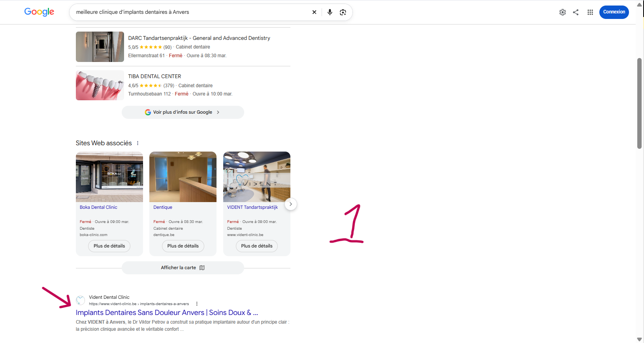The image size is (644, 343).
Task: Open the Sites Web associés three-dot menu
Action: [x=137, y=143]
